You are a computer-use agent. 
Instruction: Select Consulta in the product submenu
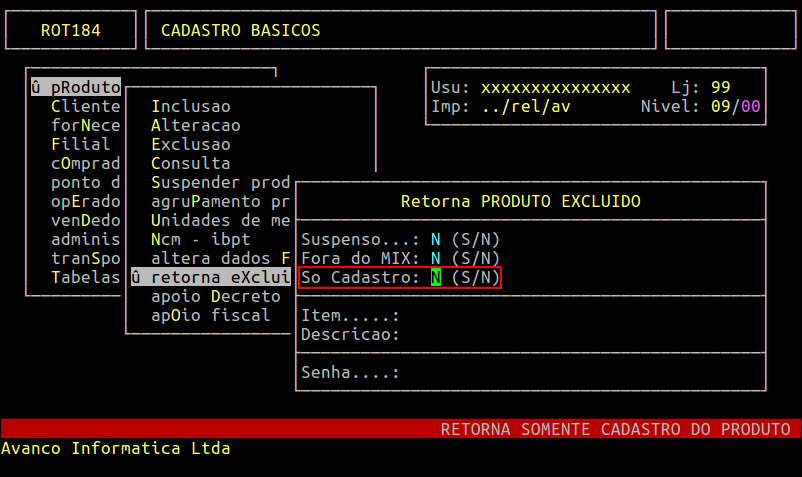pos(191,163)
